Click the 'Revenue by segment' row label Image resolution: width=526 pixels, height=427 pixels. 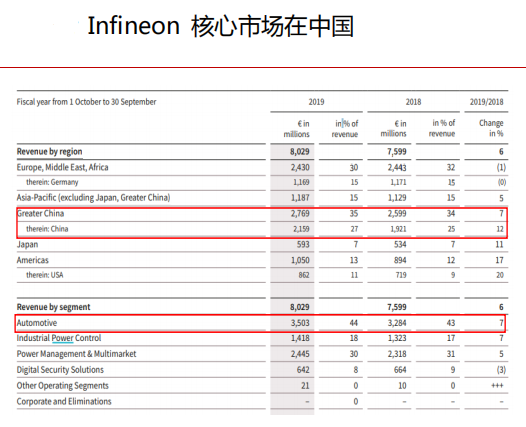click(x=53, y=307)
